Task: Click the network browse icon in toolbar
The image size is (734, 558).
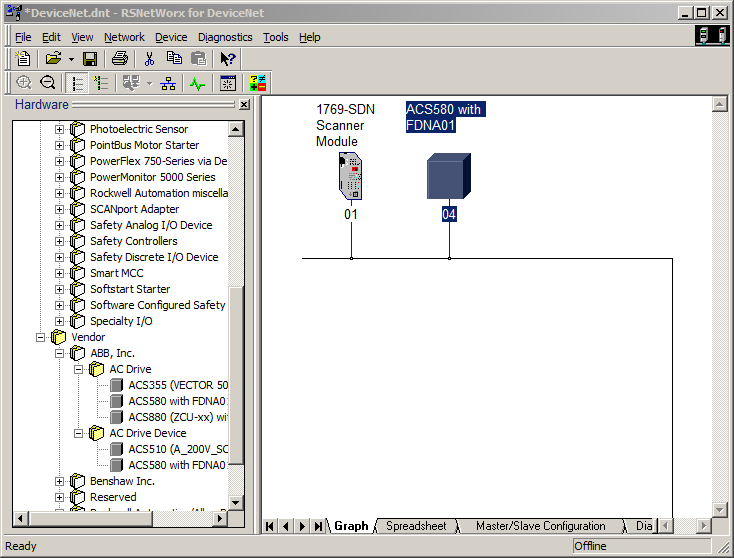Action: [168, 84]
